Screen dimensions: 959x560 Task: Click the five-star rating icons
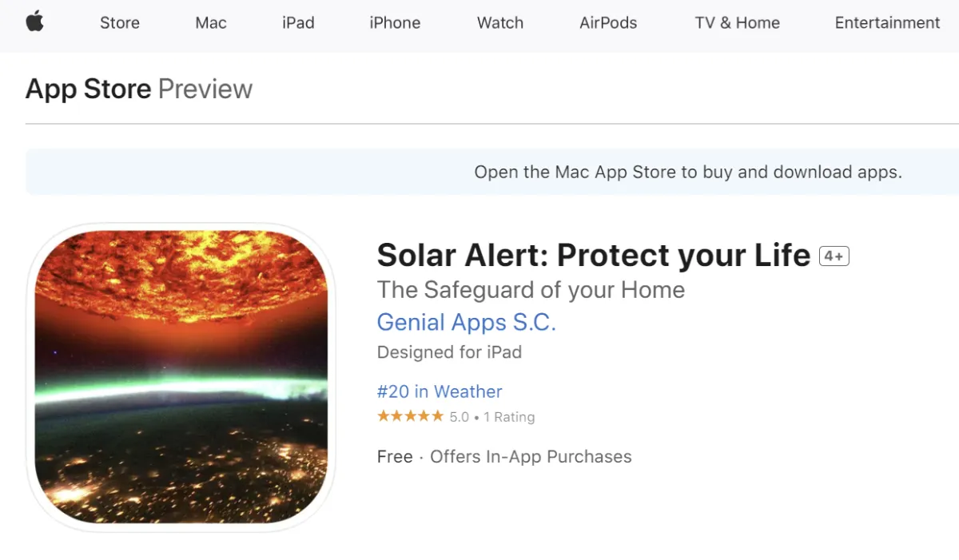tap(410, 416)
